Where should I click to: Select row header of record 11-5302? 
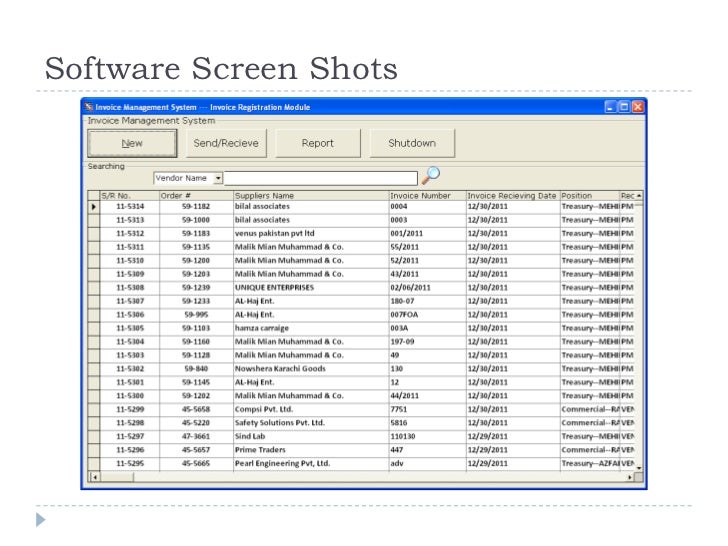[94, 369]
